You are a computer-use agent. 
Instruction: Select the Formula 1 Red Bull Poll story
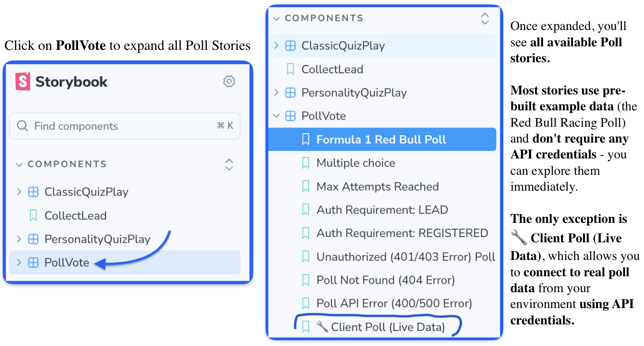(x=381, y=140)
